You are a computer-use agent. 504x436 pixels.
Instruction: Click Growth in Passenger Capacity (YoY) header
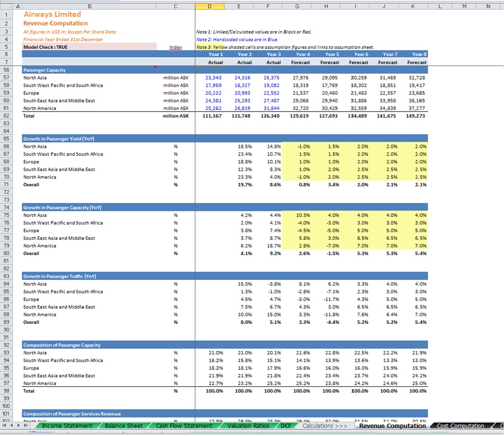pos(62,207)
